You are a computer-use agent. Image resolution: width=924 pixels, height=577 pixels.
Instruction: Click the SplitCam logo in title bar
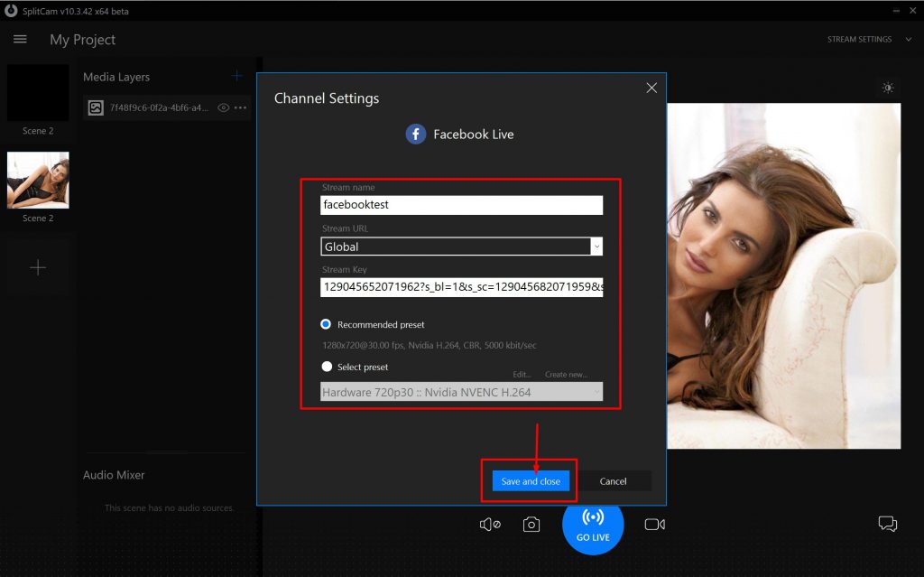(x=11, y=11)
